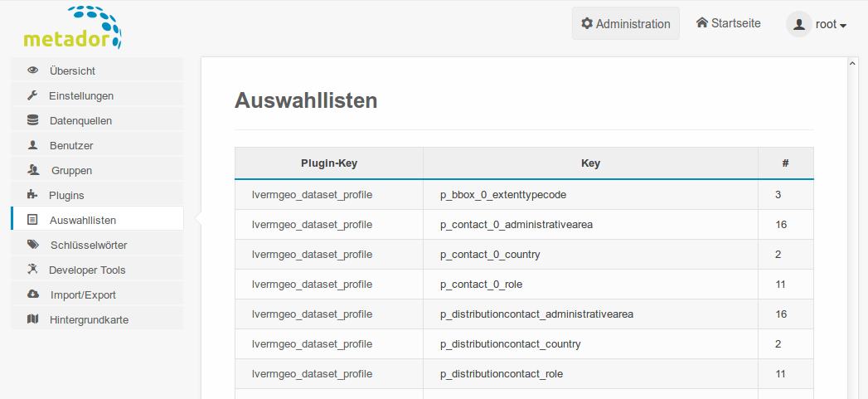Screen dimensions: 868x399
Task: Select p_contact_0_country key
Action: coord(490,255)
